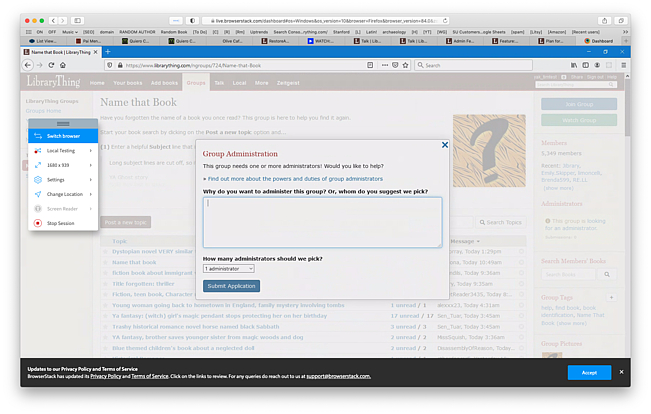This screenshot has width=651, height=414.
Task: Grab the floating BrowserStack menu drag handle
Action: pyautogui.click(x=63, y=124)
